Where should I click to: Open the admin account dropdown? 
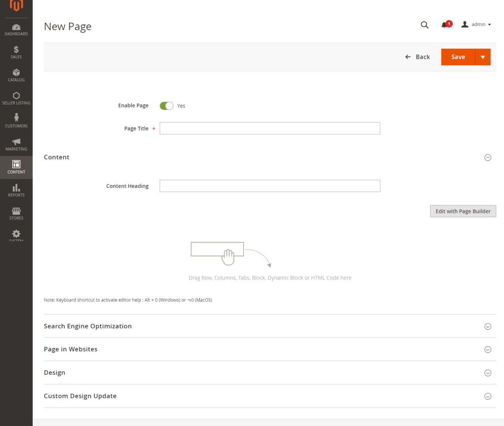click(476, 24)
